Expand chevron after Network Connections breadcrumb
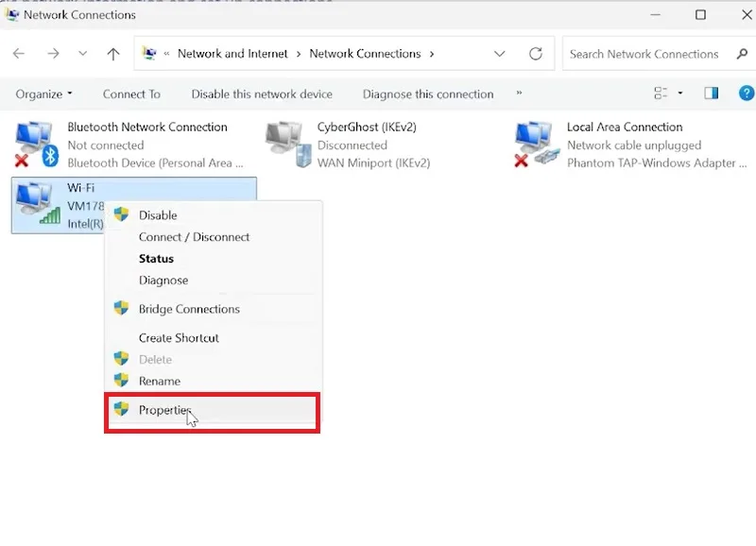This screenshot has width=756, height=546. 432,54
